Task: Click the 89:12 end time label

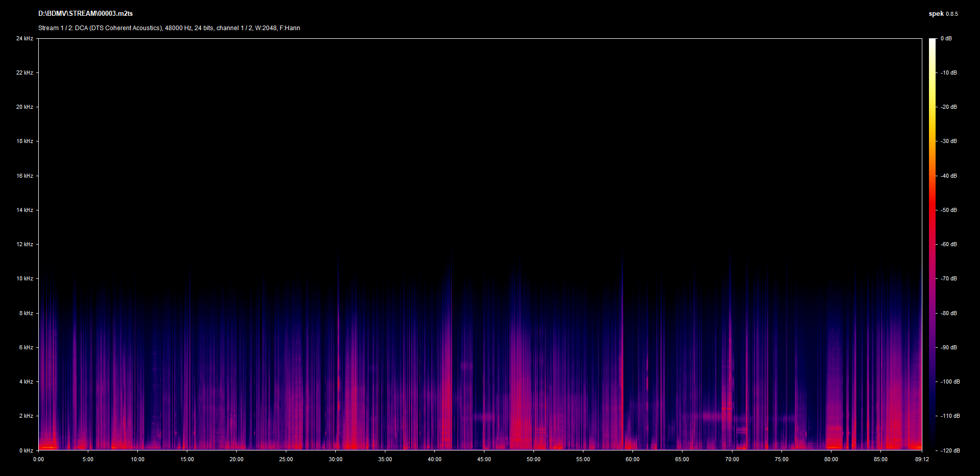Action: (x=922, y=459)
